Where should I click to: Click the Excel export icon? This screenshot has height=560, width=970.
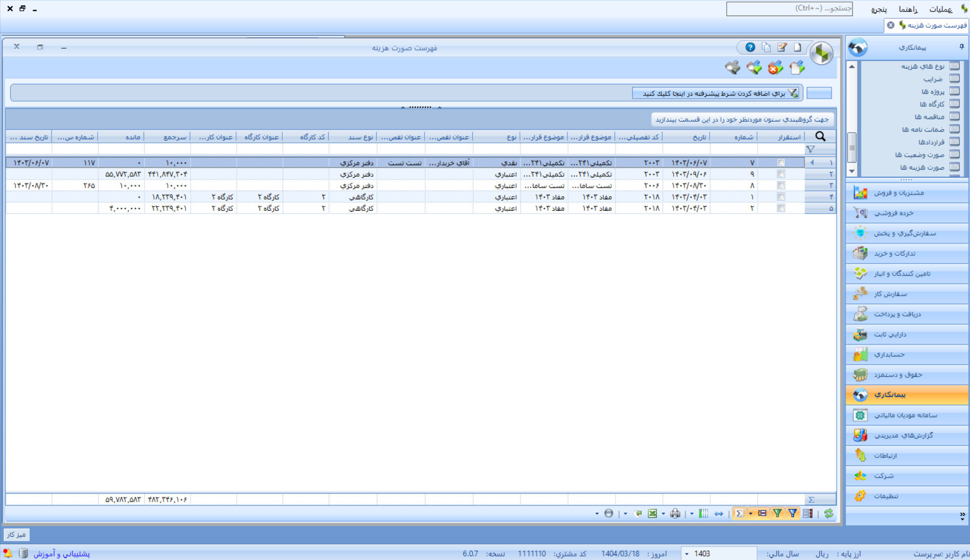(652, 514)
